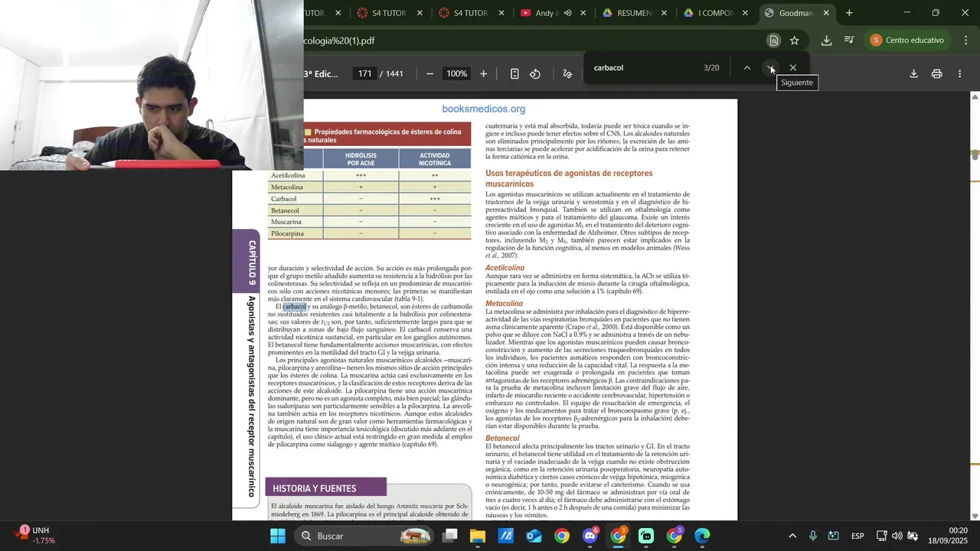Click Carbacol row in table

click(369, 199)
